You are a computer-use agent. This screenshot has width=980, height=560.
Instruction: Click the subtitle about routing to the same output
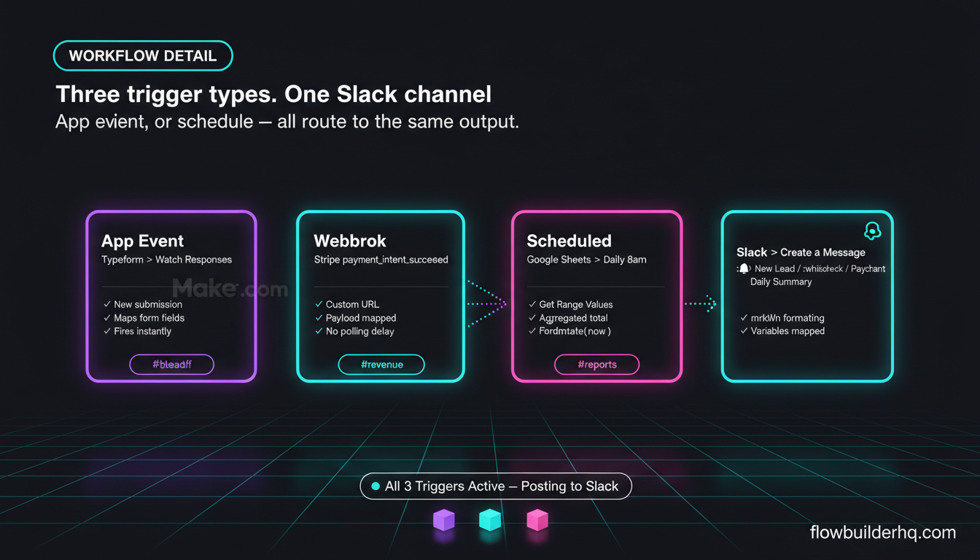(287, 122)
